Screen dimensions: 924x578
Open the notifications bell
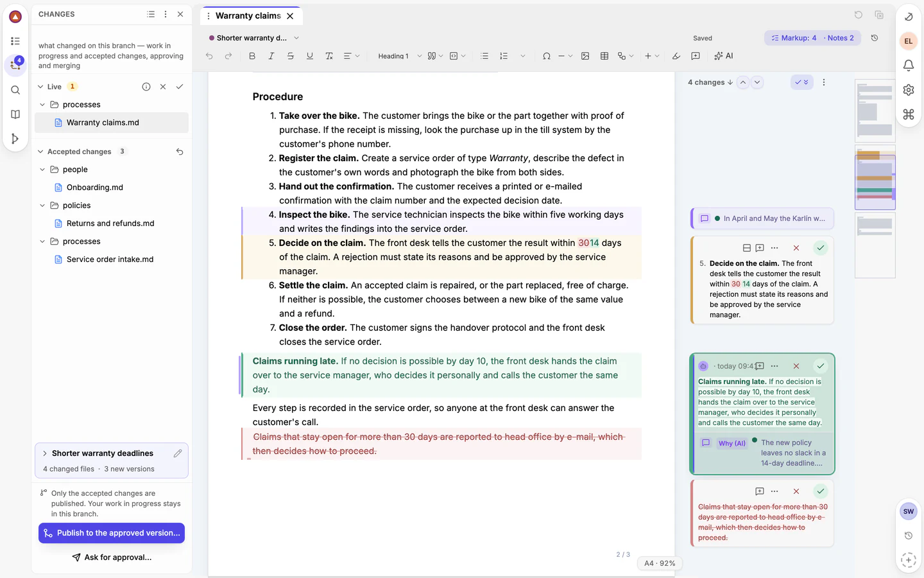coord(909,66)
